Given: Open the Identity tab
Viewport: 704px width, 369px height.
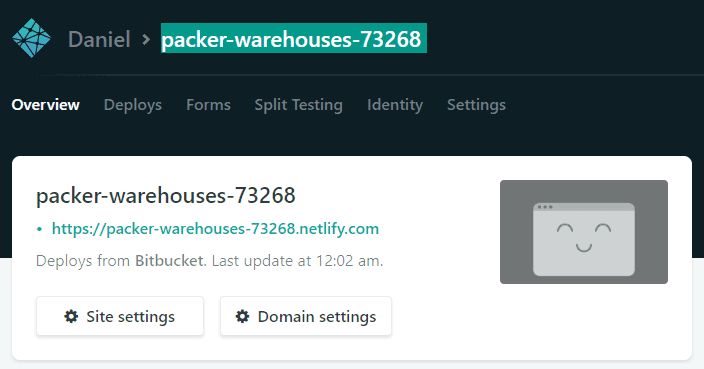Looking at the screenshot, I should 395,105.
